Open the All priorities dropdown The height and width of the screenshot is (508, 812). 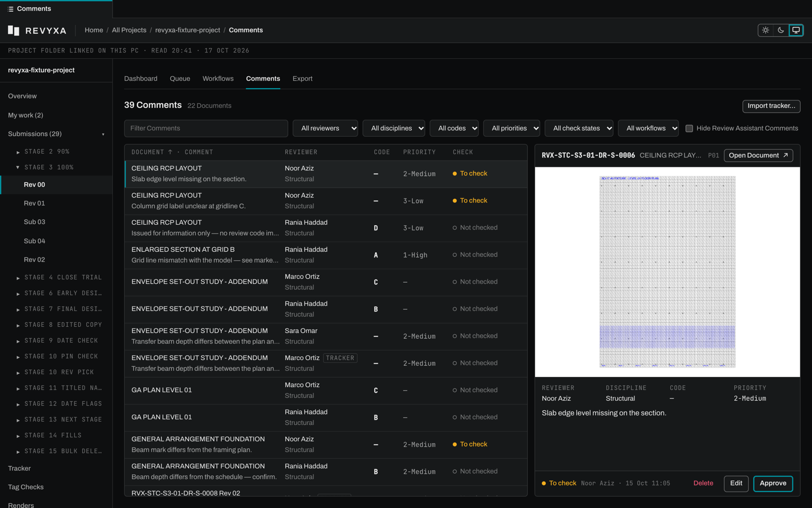511,129
